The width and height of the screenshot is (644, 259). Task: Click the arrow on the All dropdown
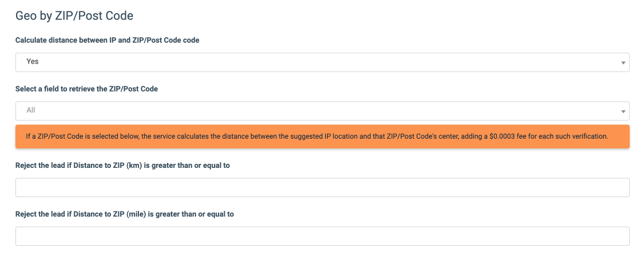623,111
